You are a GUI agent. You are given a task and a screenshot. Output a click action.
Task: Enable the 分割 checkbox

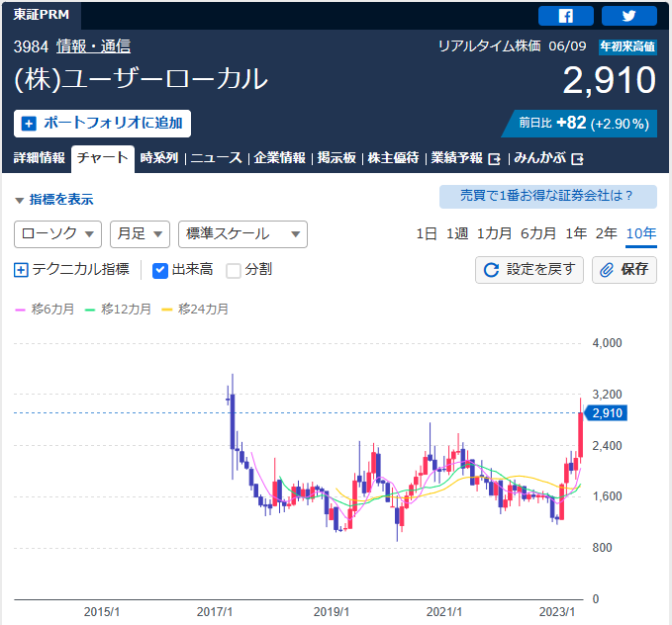tap(234, 270)
